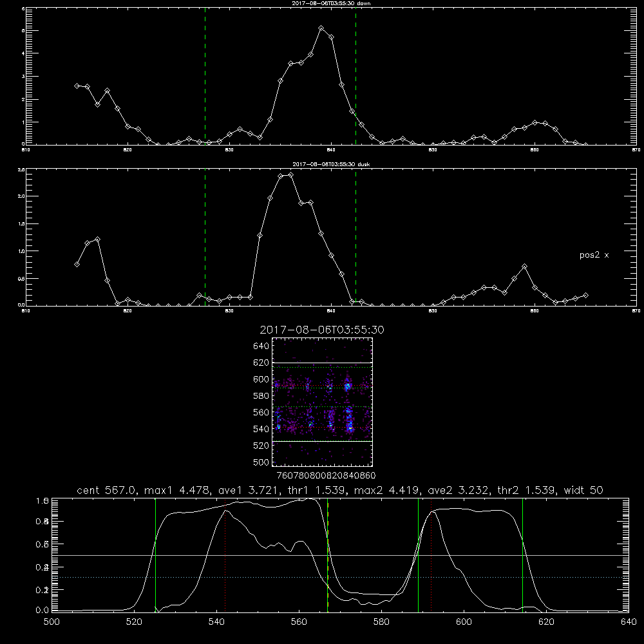
Task: Click the y-axis label 620 beside the spectral image
Action: 261,363
